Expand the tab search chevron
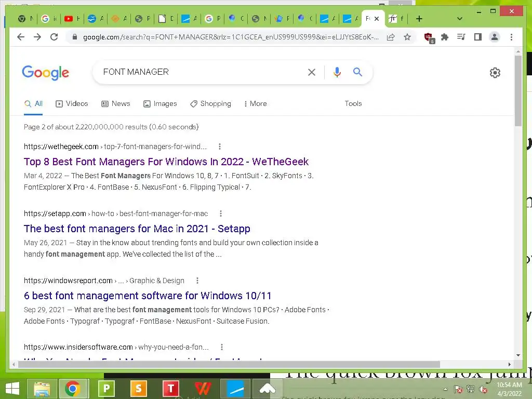Image resolution: width=532 pixels, height=399 pixels. [x=460, y=19]
